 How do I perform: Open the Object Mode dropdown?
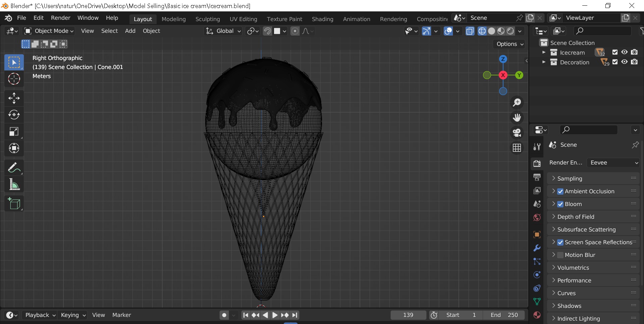pos(49,31)
